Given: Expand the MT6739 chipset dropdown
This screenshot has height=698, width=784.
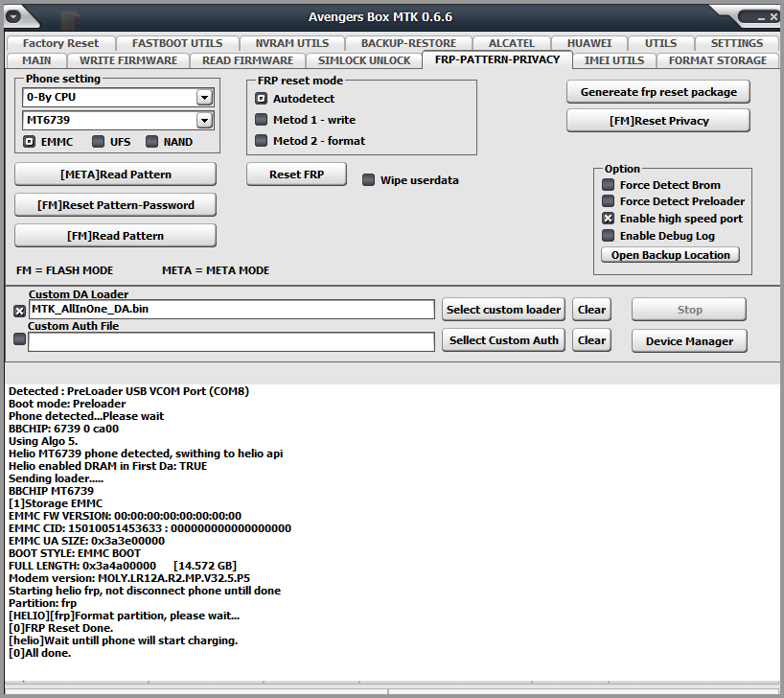Looking at the screenshot, I should coord(204,120).
